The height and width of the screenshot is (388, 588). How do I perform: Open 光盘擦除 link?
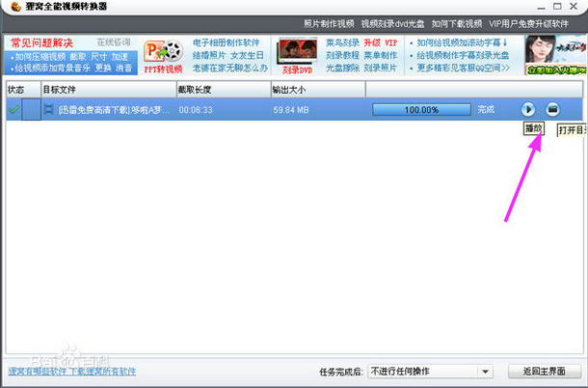[342, 68]
